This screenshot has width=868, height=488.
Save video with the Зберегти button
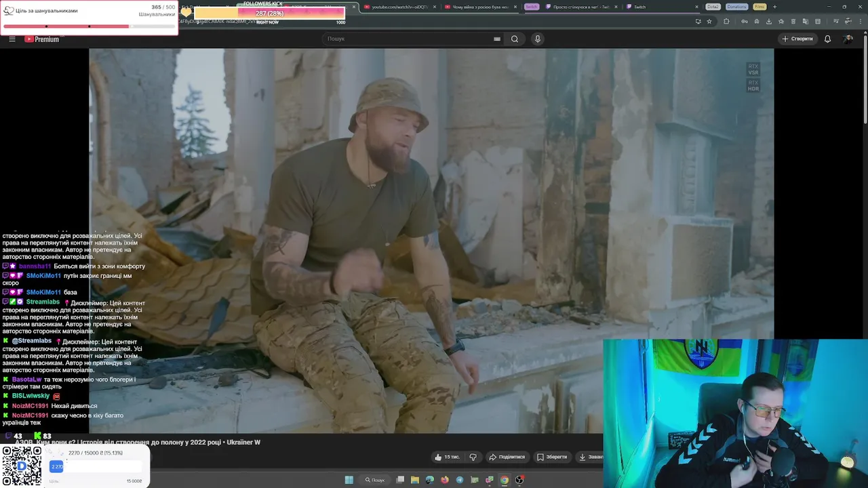[x=551, y=457]
